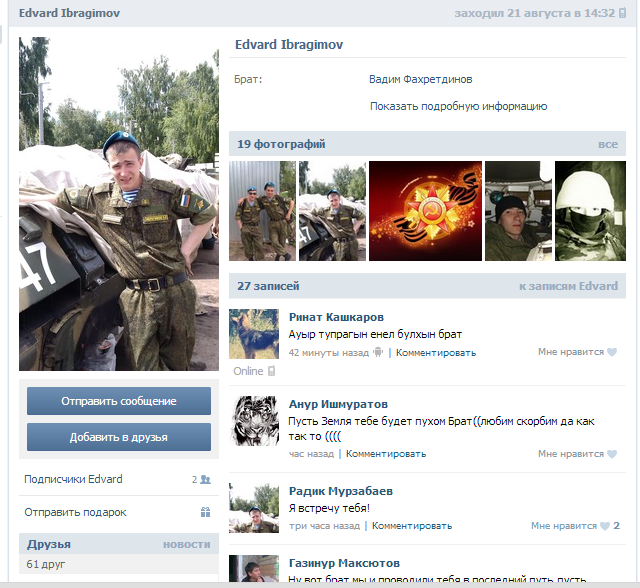
Task: Click к записям Edvard filter link
Action: coord(568,286)
